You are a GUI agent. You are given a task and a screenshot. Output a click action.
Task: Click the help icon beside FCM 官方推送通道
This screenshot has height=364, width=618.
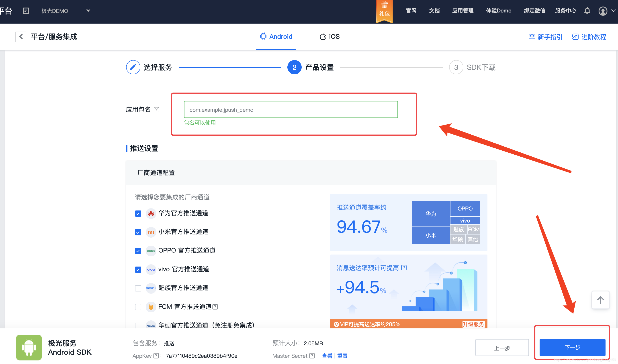pyautogui.click(x=215, y=307)
